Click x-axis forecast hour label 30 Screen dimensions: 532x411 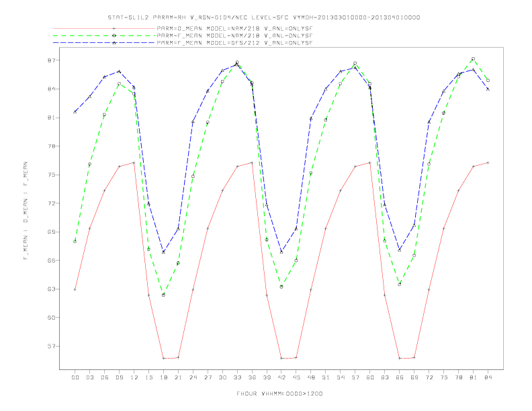pos(222,377)
